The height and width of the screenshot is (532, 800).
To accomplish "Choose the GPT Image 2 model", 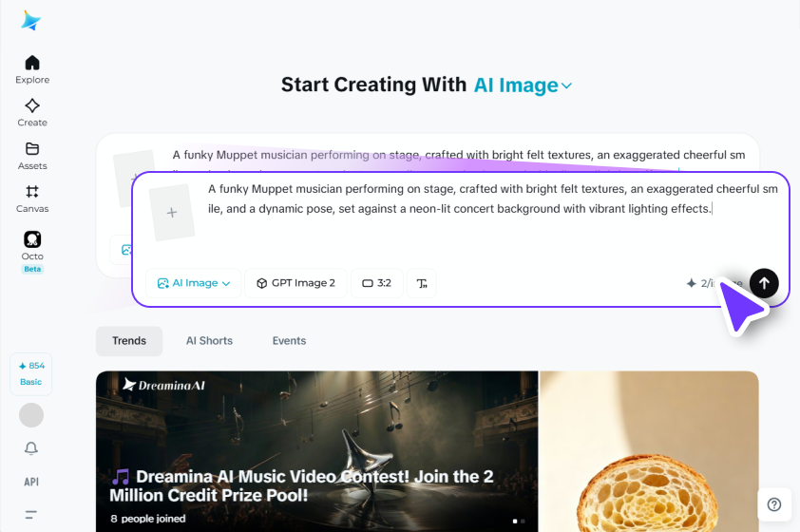I will pos(295,283).
